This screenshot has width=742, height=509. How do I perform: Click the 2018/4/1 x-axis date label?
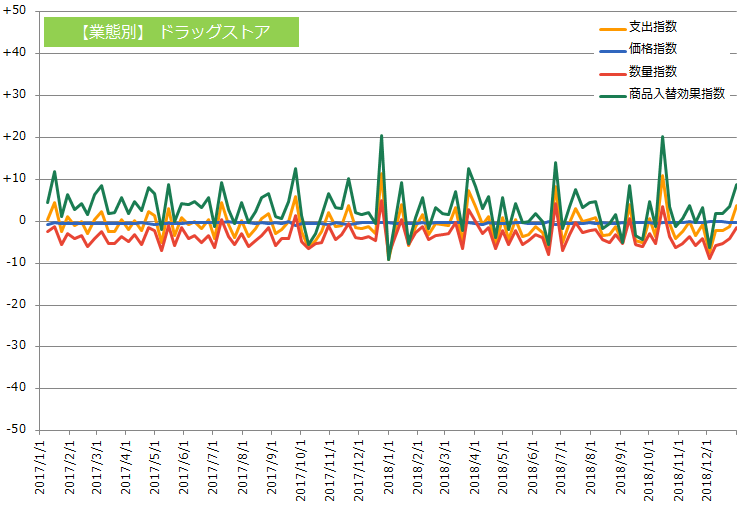[x=474, y=468]
